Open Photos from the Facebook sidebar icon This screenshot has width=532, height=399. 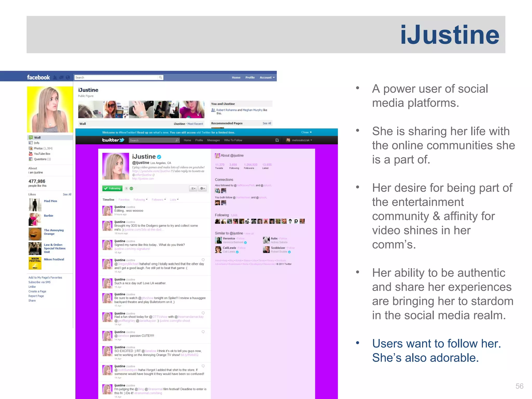tap(31, 148)
